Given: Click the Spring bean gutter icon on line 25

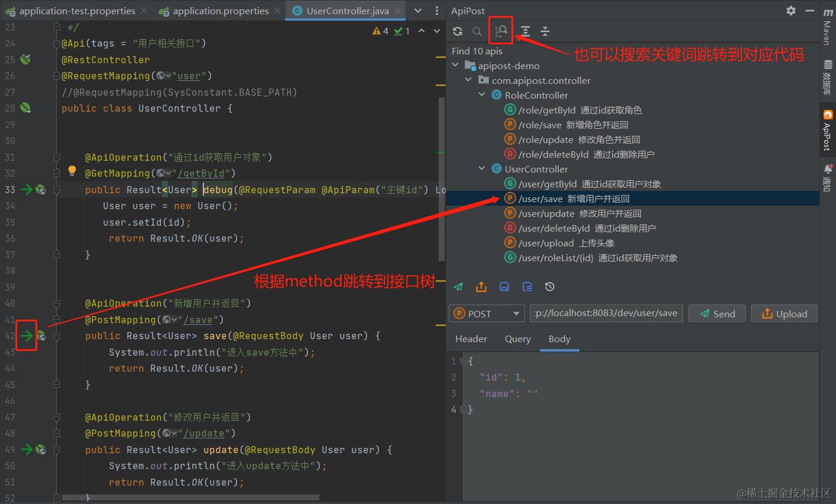Looking at the screenshot, I should [x=25, y=60].
